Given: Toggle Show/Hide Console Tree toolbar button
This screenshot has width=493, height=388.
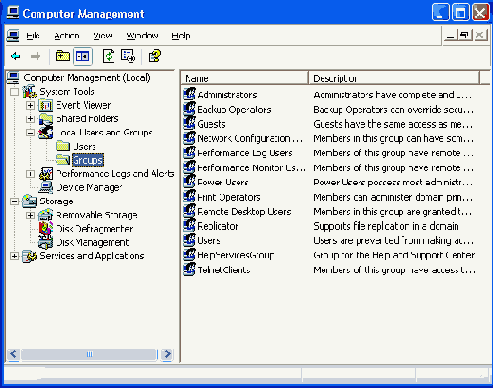Looking at the screenshot, I should tap(83, 56).
